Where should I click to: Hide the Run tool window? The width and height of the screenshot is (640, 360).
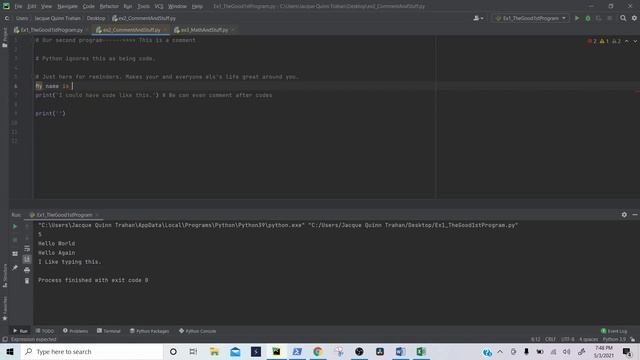[635, 215]
